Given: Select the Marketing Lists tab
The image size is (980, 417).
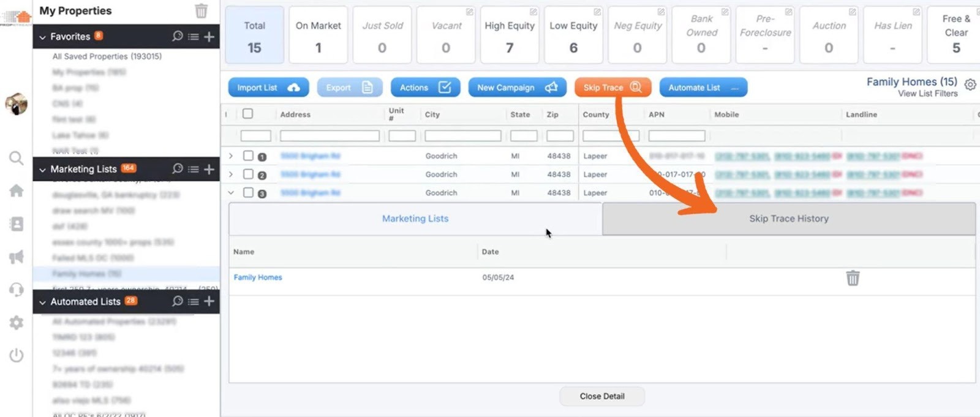Looking at the screenshot, I should [x=415, y=219].
